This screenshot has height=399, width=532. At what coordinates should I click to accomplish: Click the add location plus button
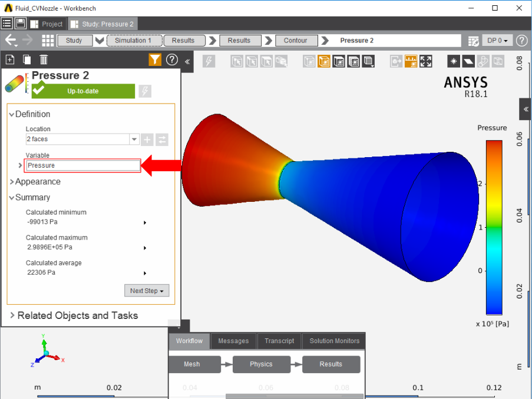coord(147,139)
